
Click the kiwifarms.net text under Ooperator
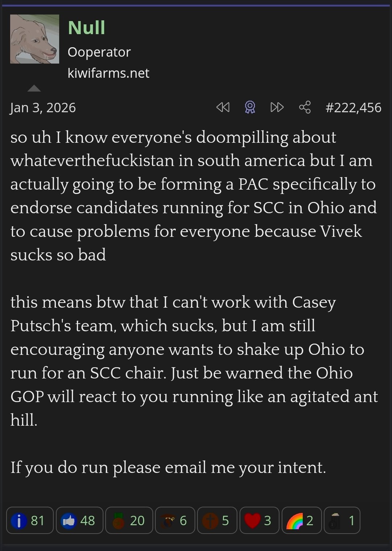point(108,73)
